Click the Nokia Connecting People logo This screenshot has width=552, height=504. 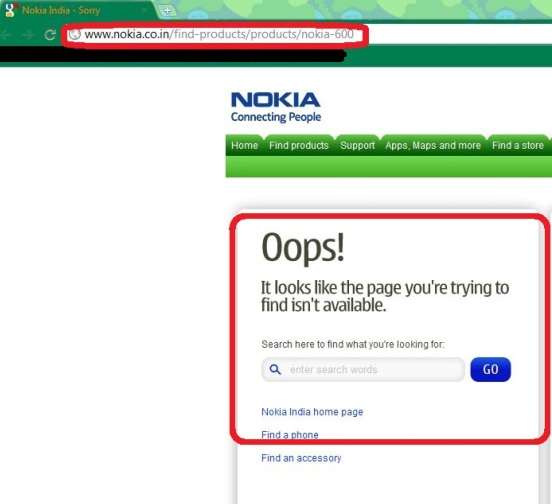pyautogui.click(x=276, y=107)
